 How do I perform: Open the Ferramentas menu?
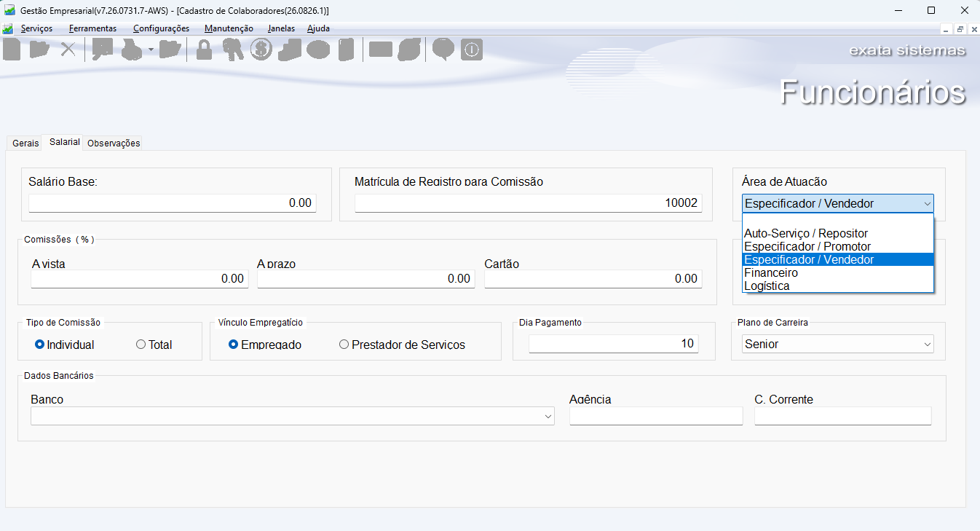[92, 28]
